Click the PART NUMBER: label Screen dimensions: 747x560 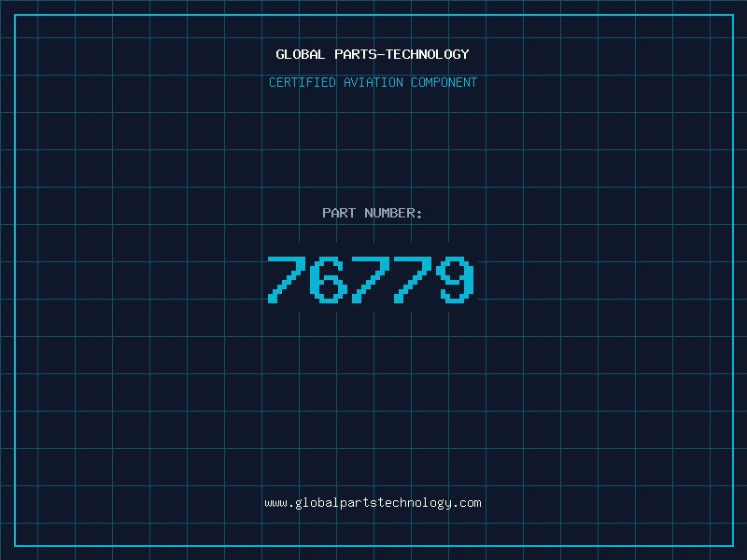(x=372, y=213)
